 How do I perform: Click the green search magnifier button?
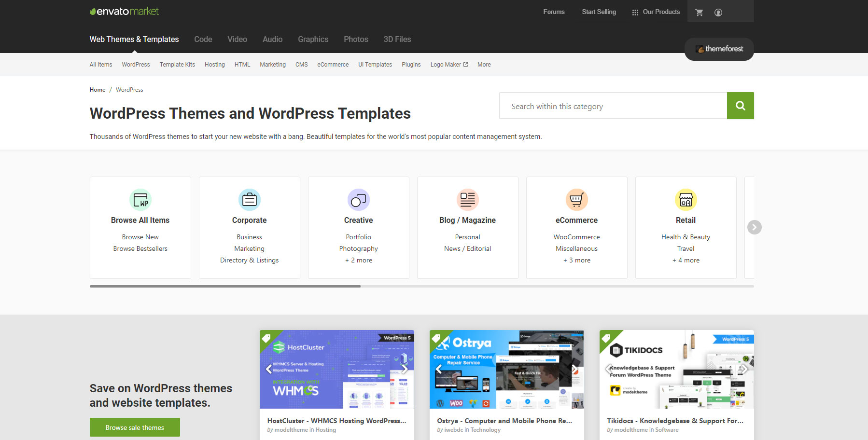tap(740, 106)
